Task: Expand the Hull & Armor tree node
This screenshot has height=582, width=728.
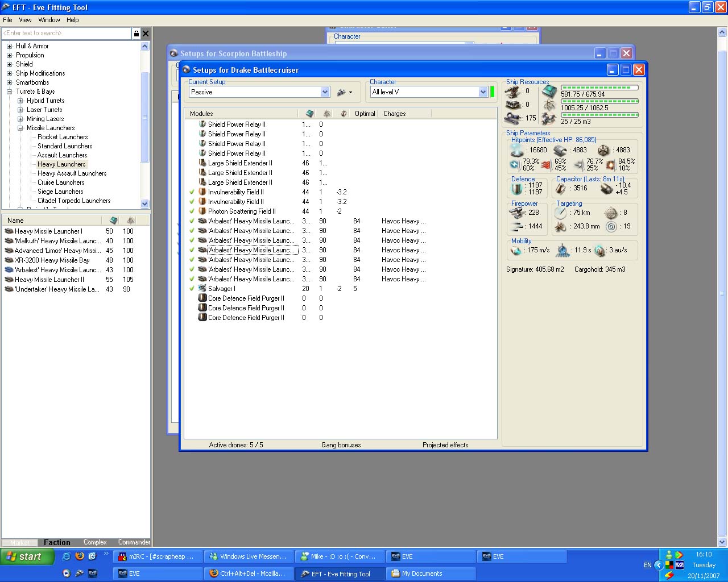Action: [x=9, y=47]
